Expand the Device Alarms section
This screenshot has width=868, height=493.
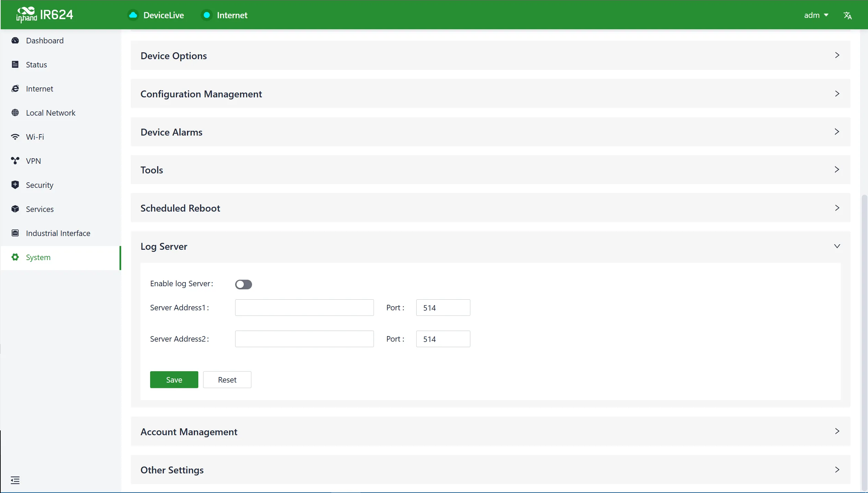click(490, 132)
